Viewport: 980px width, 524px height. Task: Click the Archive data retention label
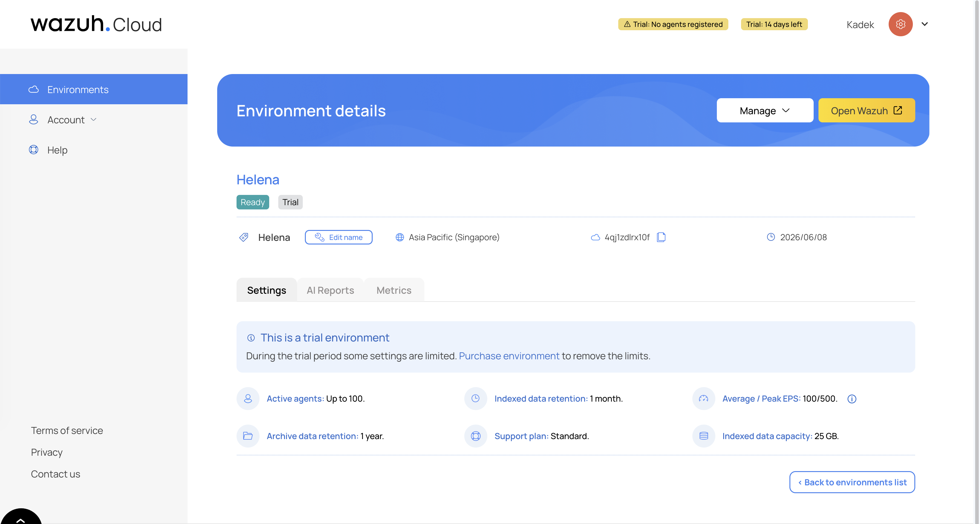312,436
